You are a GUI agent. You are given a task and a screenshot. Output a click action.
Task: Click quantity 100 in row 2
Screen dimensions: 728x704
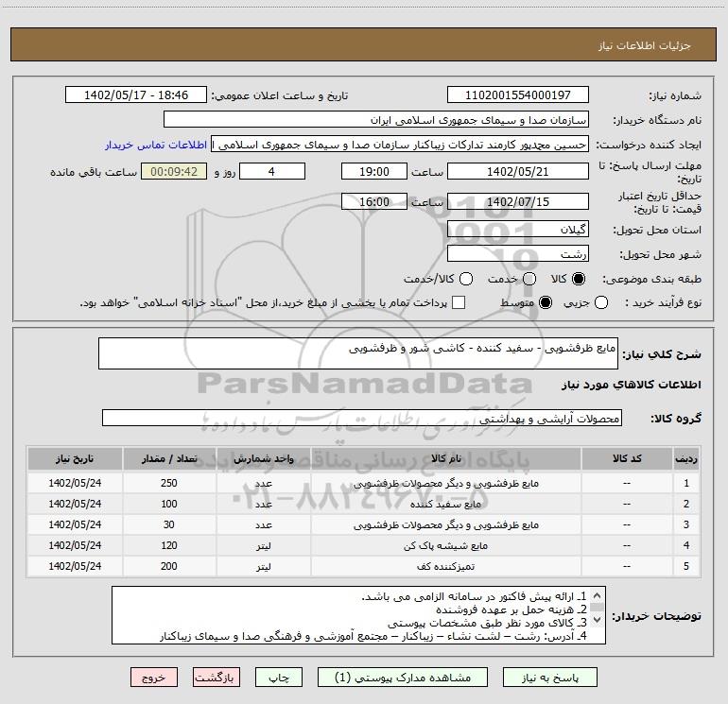point(169,504)
